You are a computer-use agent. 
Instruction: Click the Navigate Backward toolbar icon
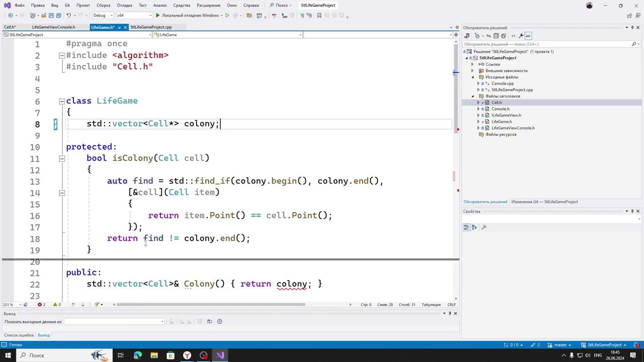(11, 16)
